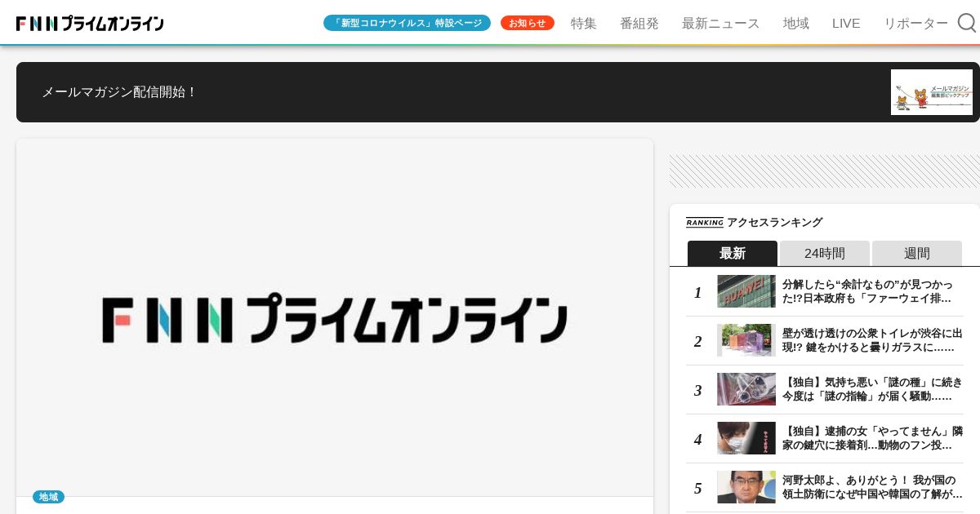Click rank number 1
The image size is (980, 514).
pos(697,292)
